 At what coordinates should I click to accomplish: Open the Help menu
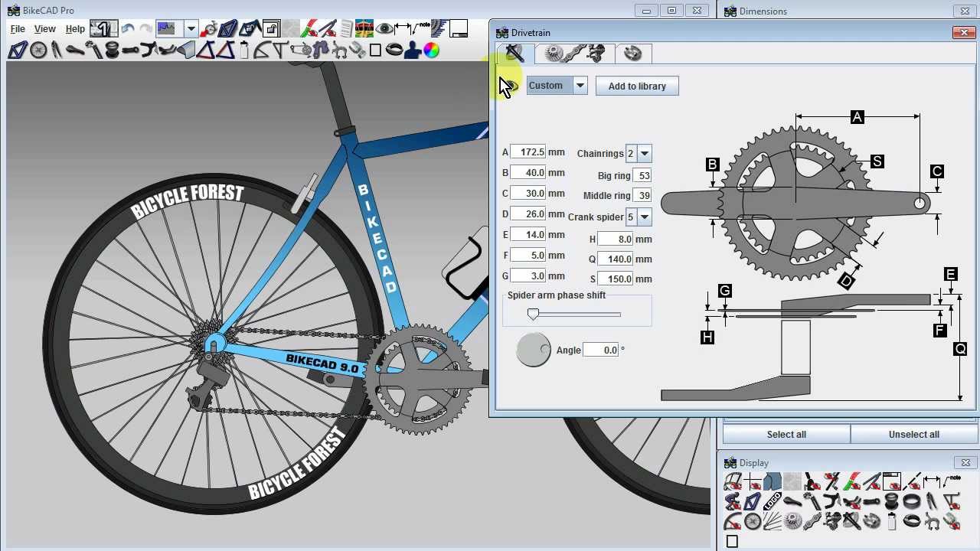[75, 29]
